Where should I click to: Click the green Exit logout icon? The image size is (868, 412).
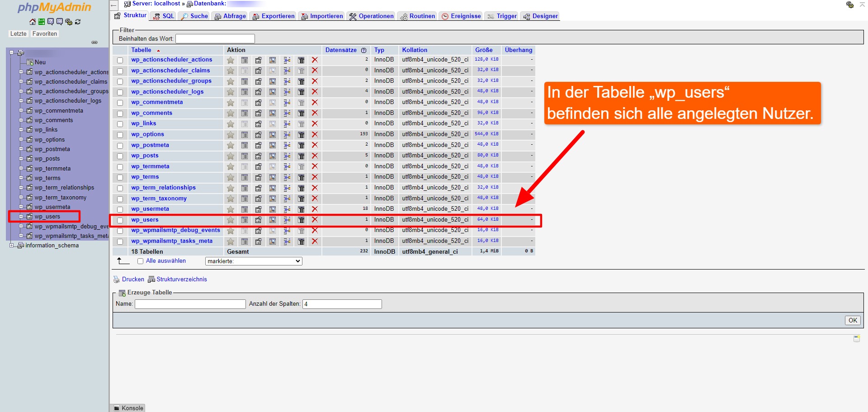[x=42, y=22]
